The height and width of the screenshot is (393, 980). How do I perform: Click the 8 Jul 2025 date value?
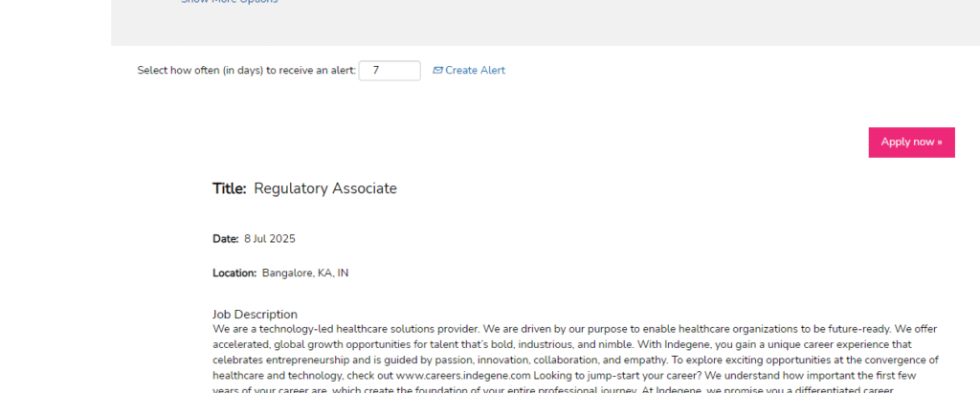(x=269, y=239)
